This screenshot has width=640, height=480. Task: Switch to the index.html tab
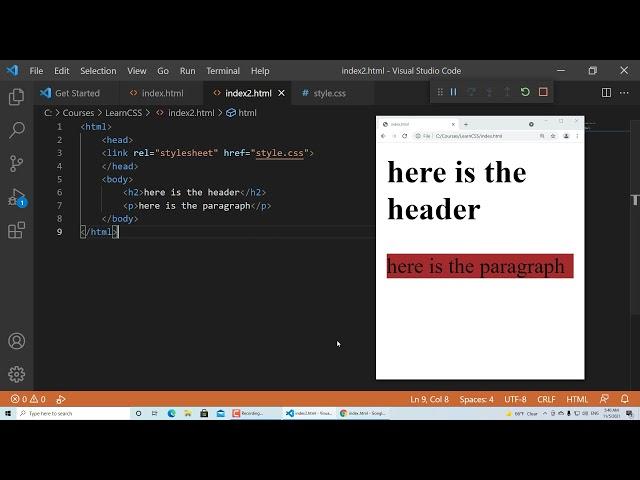[x=162, y=93]
